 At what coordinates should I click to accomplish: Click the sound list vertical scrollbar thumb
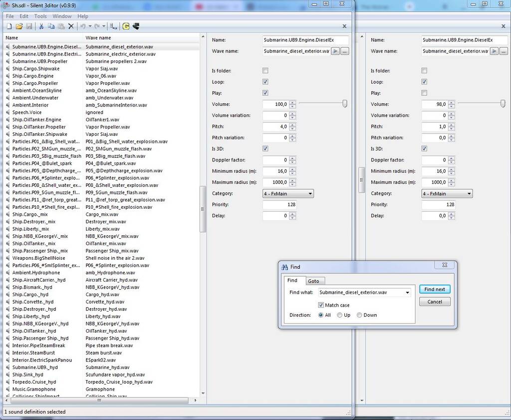pyautogui.click(x=203, y=209)
